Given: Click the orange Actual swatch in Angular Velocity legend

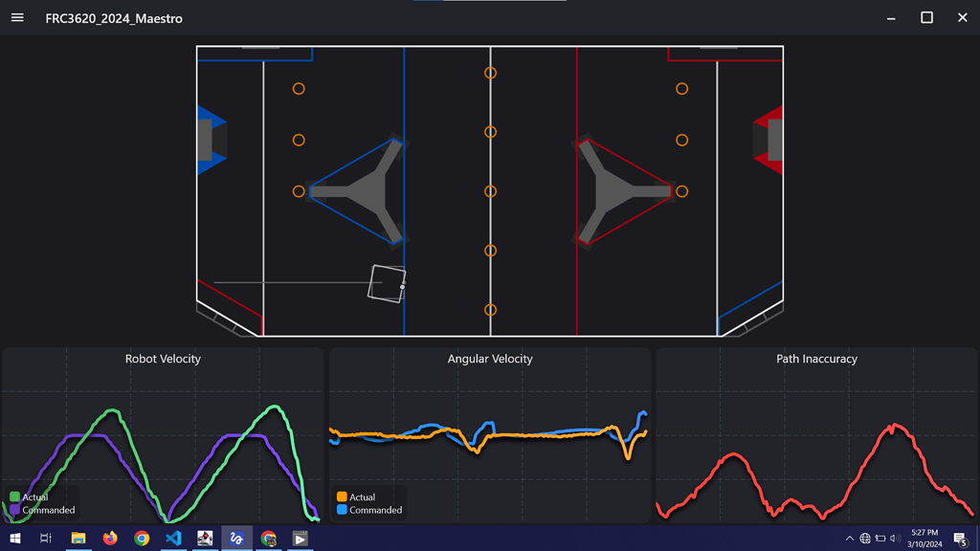Looking at the screenshot, I should click(x=342, y=496).
